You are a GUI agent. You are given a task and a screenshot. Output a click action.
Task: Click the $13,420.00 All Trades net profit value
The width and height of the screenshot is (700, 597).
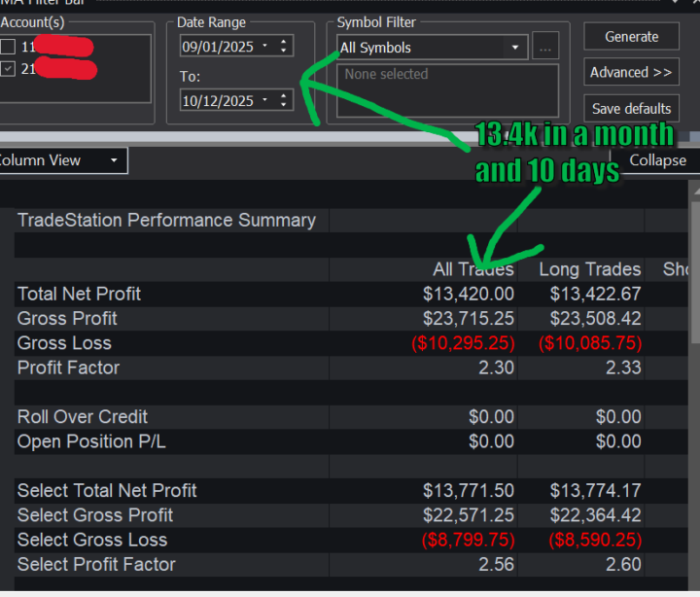pyautogui.click(x=469, y=294)
